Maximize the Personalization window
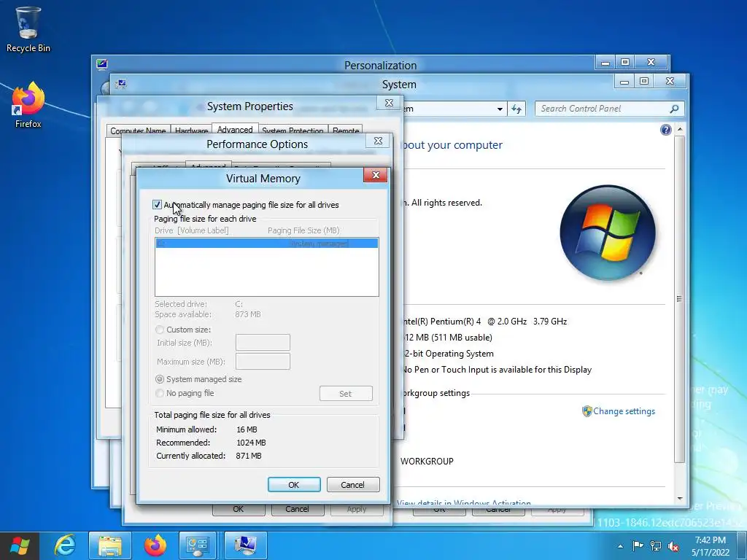The width and height of the screenshot is (747, 560). [625, 62]
